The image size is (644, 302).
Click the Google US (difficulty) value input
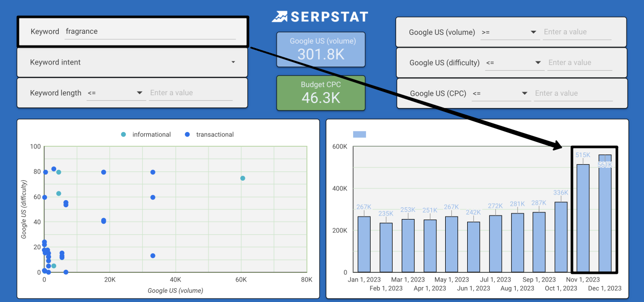tap(580, 62)
